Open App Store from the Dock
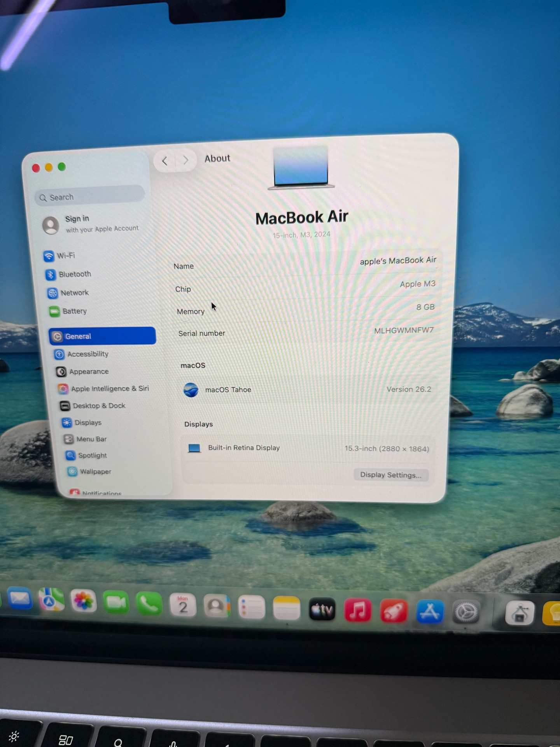The image size is (560, 747). click(430, 612)
